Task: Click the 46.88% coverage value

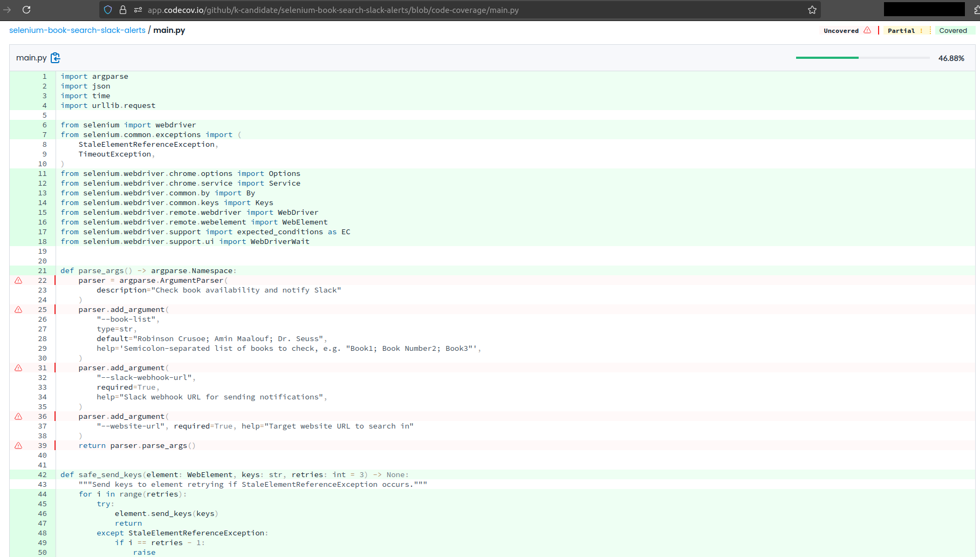Action: (x=951, y=58)
